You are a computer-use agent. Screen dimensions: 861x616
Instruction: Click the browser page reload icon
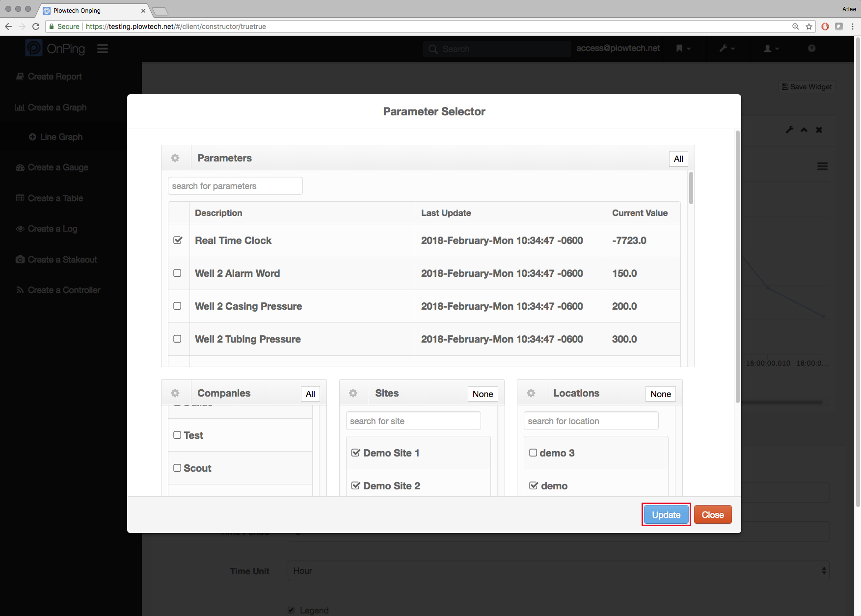pyautogui.click(x=36, y=27)
